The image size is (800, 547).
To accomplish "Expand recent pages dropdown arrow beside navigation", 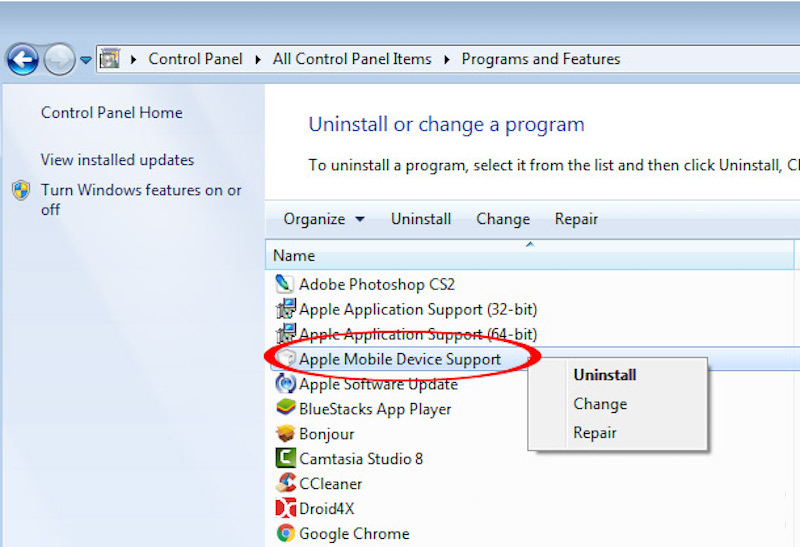I will coord(86,60).
